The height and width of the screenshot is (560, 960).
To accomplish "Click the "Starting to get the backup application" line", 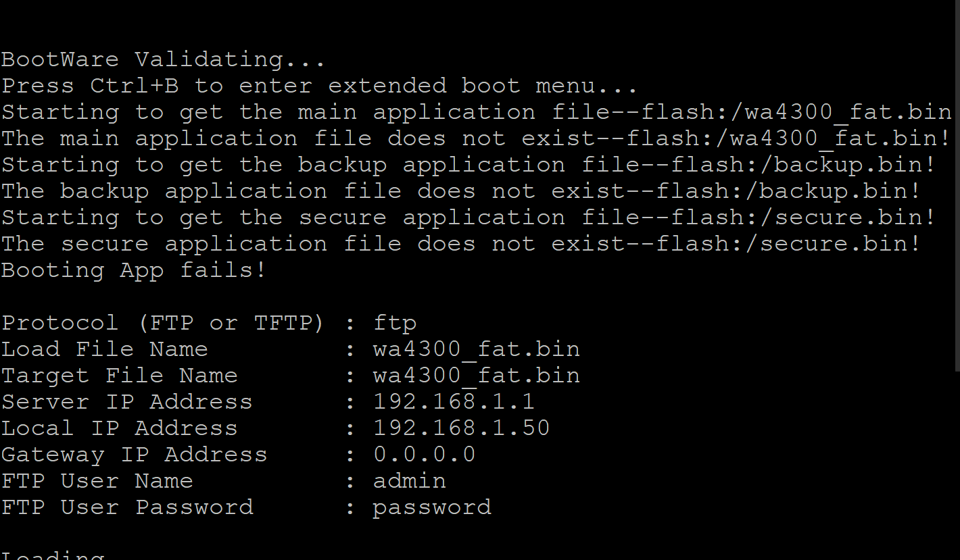I will point(468,165).
